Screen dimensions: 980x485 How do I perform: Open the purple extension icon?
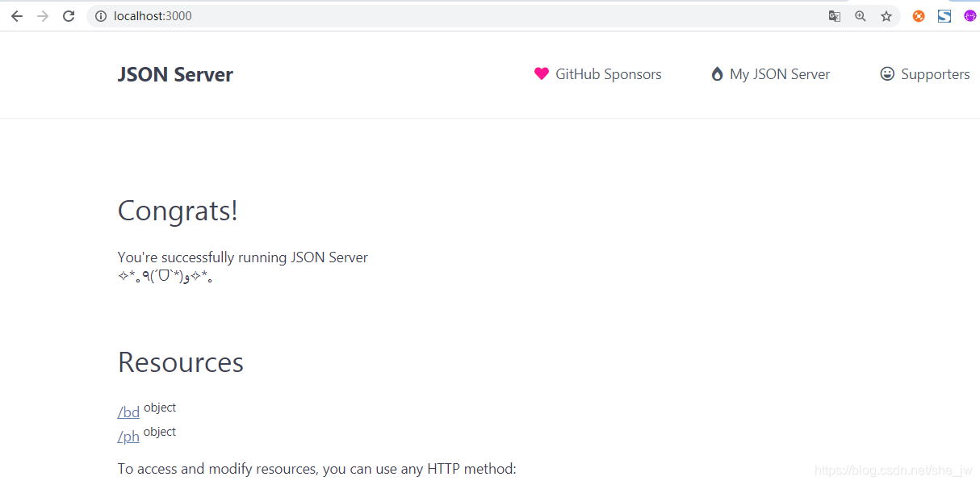(970, 16)
